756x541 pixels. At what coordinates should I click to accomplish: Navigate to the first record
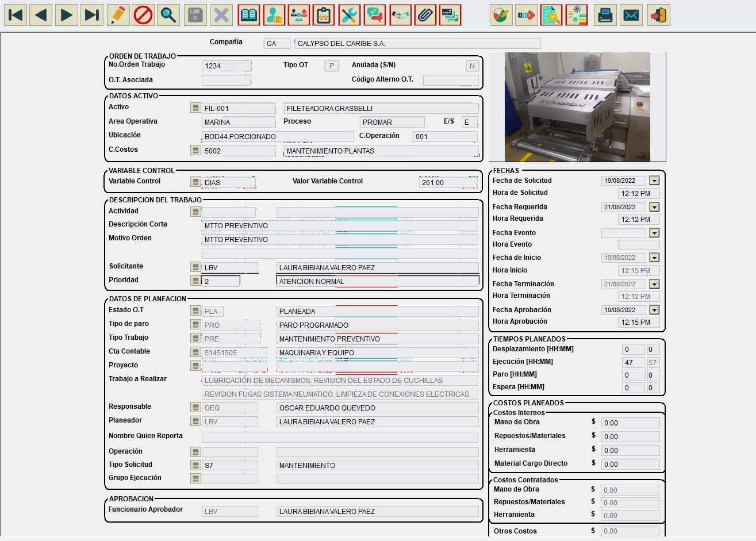(x=16, y=16)
